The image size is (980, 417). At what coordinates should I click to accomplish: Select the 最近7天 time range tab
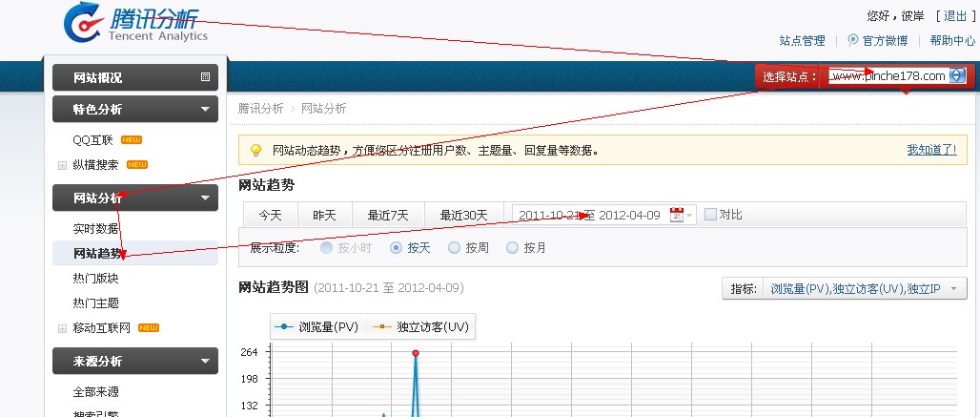click(388, 215)
